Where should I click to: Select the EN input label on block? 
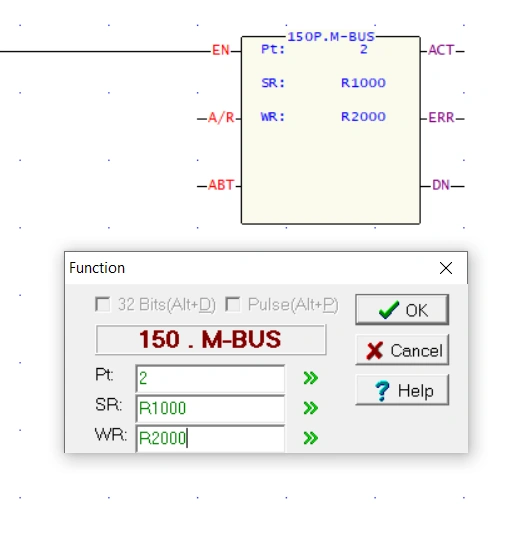pos(221,50)
